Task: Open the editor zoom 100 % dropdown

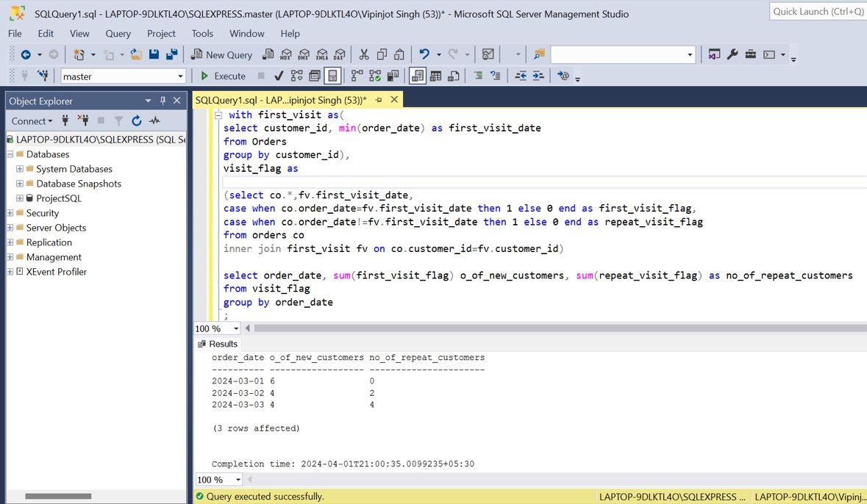Action: coord(236,328)
